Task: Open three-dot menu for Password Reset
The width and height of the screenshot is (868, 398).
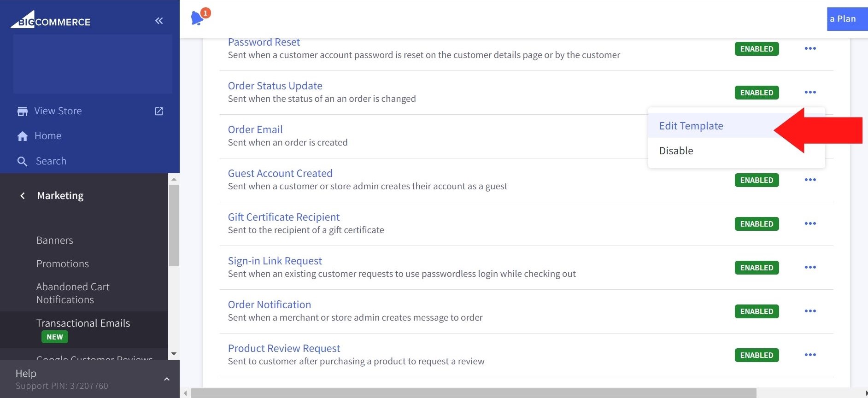Action: click(810, 48)
